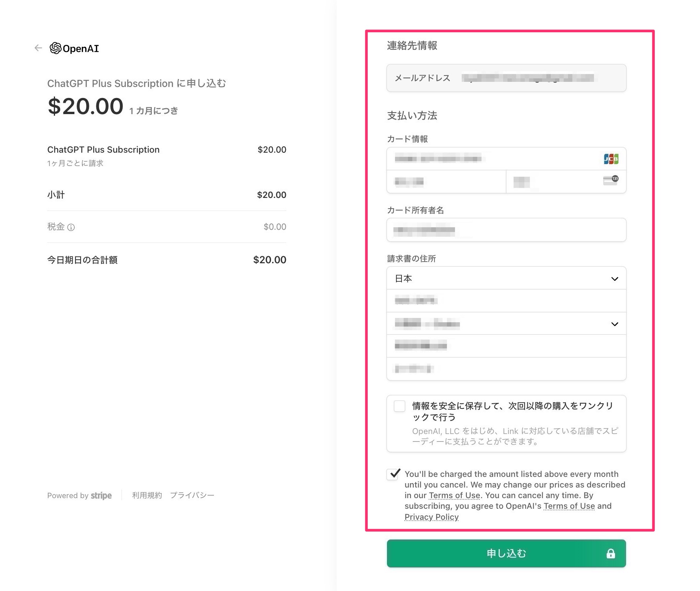The image size is (700, 591).
Task: Click the カード所有者名 name field
Action: point(507,230)
